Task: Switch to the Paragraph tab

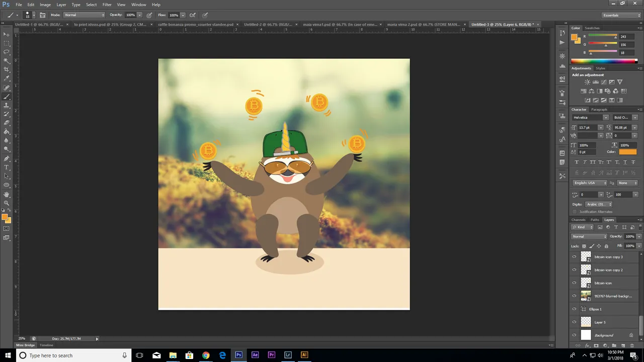Action: point(599,110)
